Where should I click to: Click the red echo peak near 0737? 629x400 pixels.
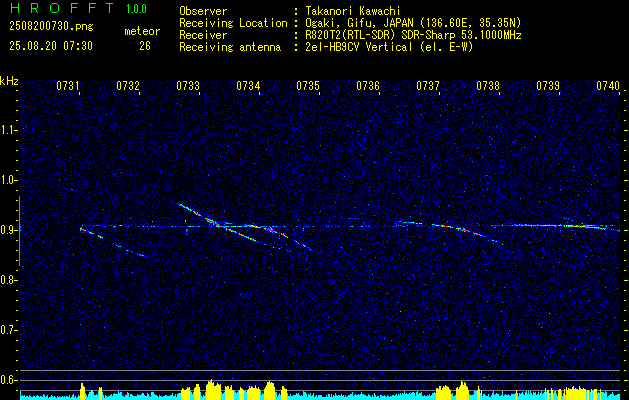click(462, 229)
